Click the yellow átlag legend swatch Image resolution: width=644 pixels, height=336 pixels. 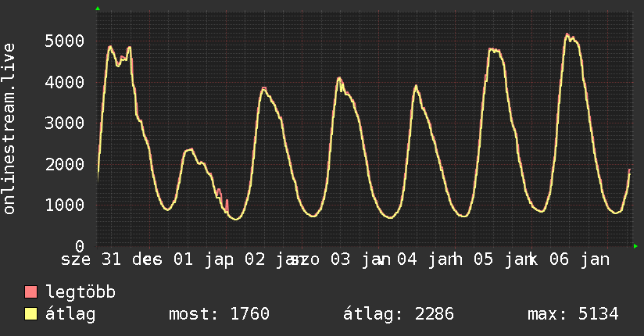coord(30,313)
